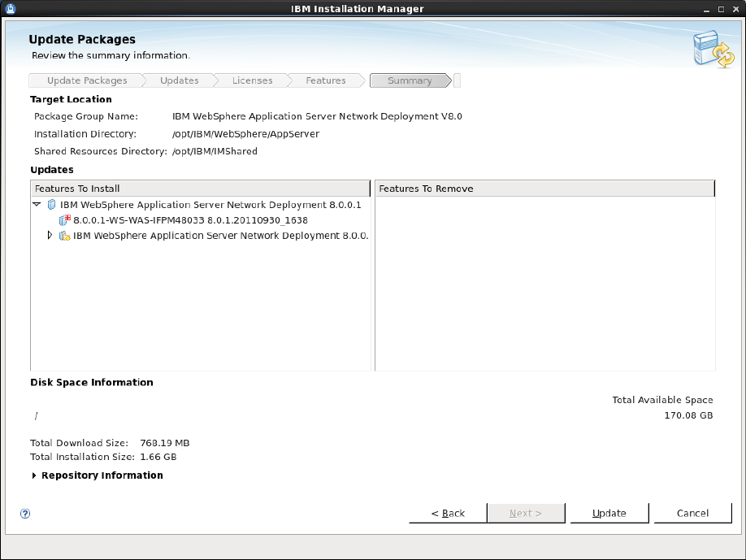This screenshot has width=746, height=560.
Task: Click the Target Location heading
Action: tap(71, 99)
